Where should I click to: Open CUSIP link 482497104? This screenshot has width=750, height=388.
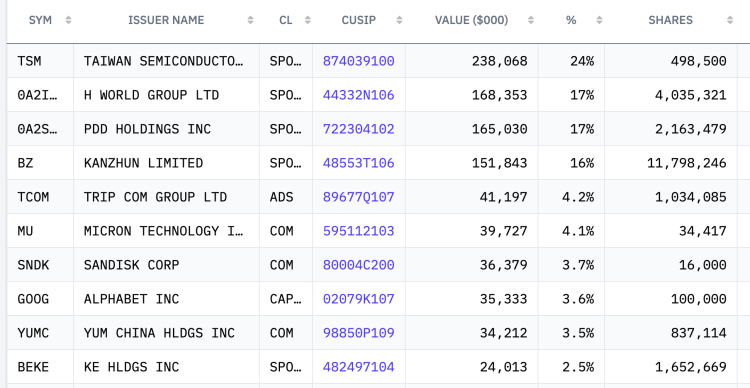tap(359, 367)
